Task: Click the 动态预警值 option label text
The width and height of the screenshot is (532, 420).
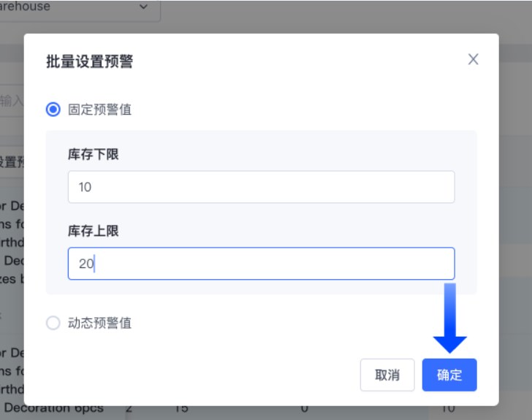Action: click(x=100, y=323)
